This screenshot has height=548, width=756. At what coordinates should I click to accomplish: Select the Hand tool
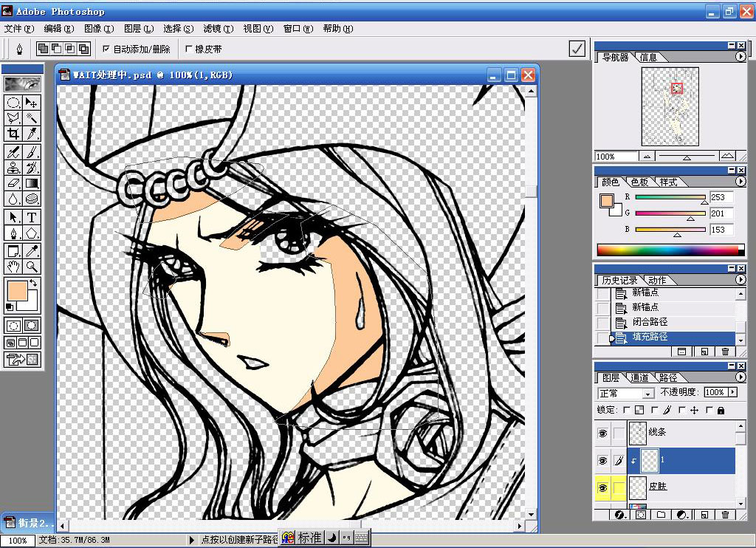point(13,267)
